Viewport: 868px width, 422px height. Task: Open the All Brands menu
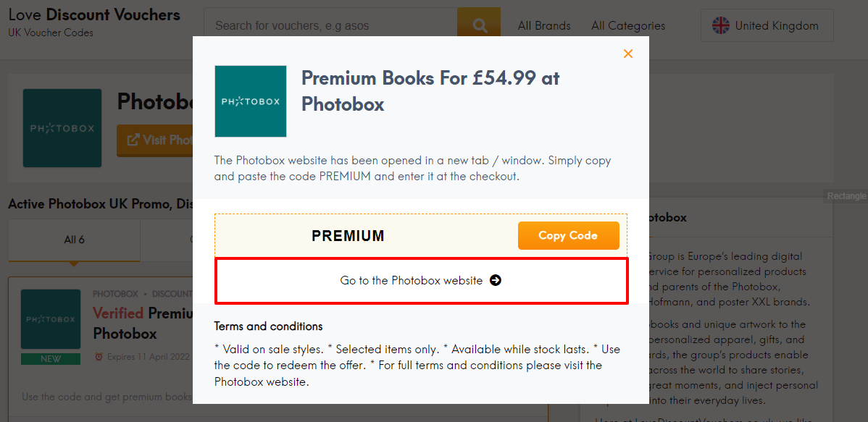pos(544,25)
